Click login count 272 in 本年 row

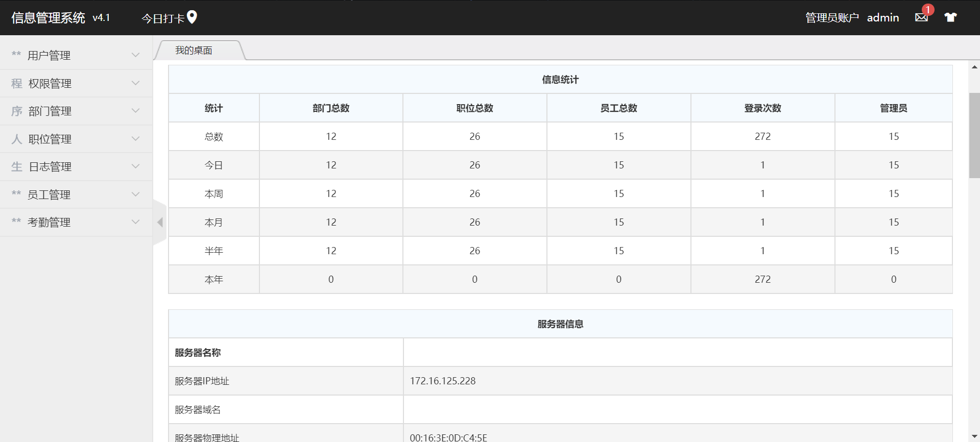(763, 279)
